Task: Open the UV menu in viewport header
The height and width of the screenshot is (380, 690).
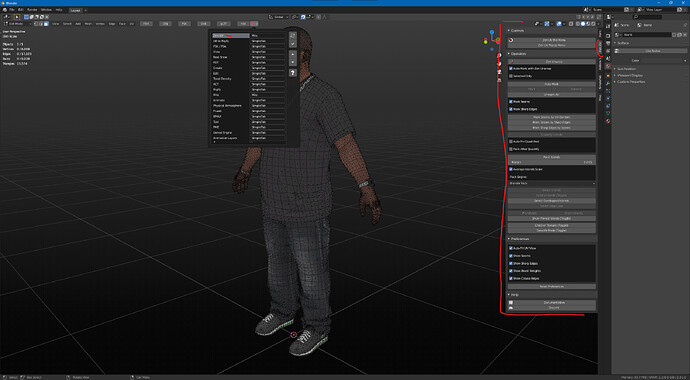Action: (132, 24)
